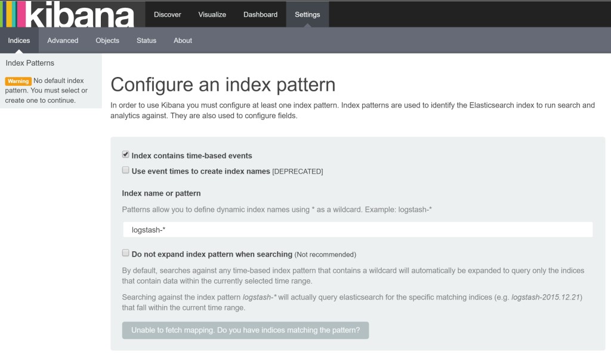Switch to the Objects section
This screenshot has width=611, height=364.
107,41
